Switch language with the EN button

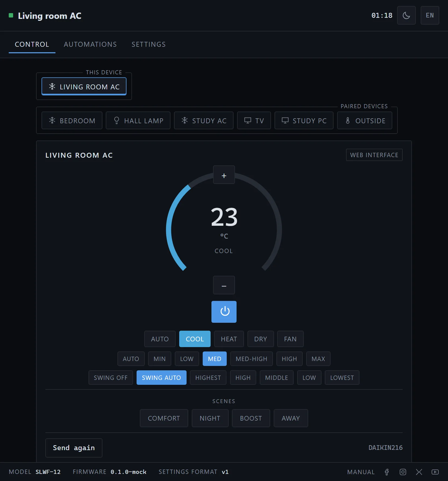tap(430, 15)
